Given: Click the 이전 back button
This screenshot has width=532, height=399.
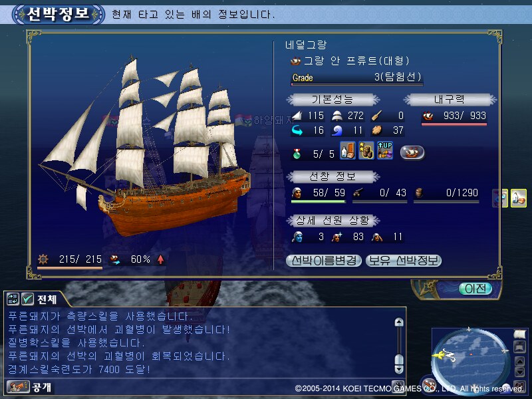Looking at the screenshot, I should coord(475,289).
